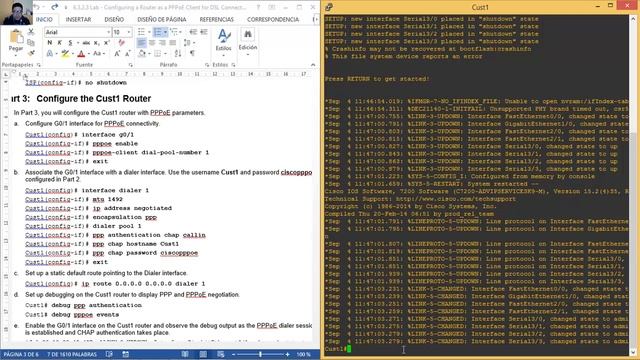This screenshot has height=360, width=640.
Task: Click macro recording icon in status bar
Action: [x=126, y=354]
